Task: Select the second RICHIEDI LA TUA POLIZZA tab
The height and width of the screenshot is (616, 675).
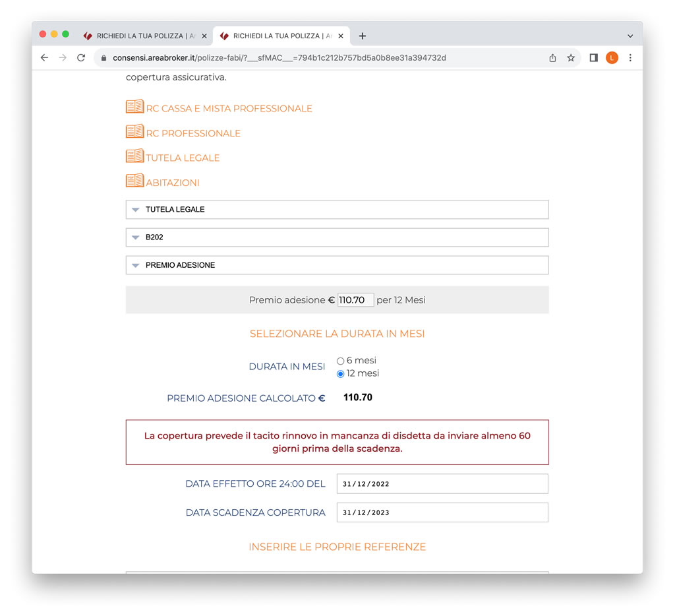Action: pyautogui.click(x=281, y=36)
